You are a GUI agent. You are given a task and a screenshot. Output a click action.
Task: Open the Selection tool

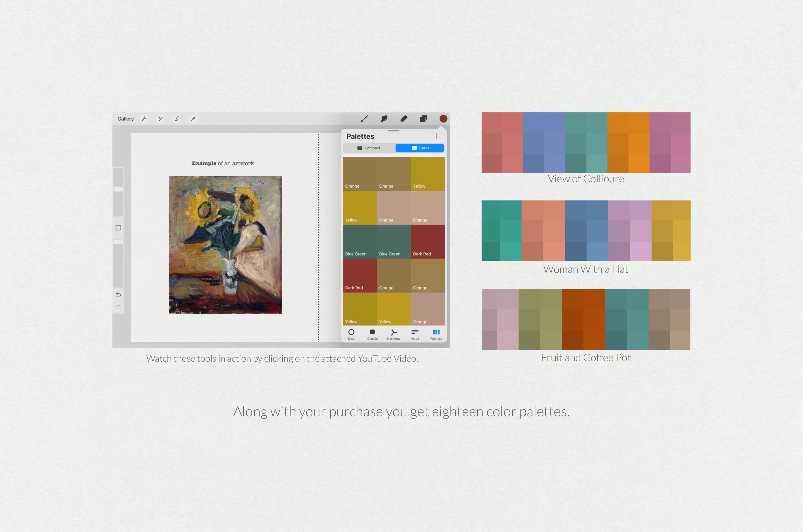click(177, 118)
